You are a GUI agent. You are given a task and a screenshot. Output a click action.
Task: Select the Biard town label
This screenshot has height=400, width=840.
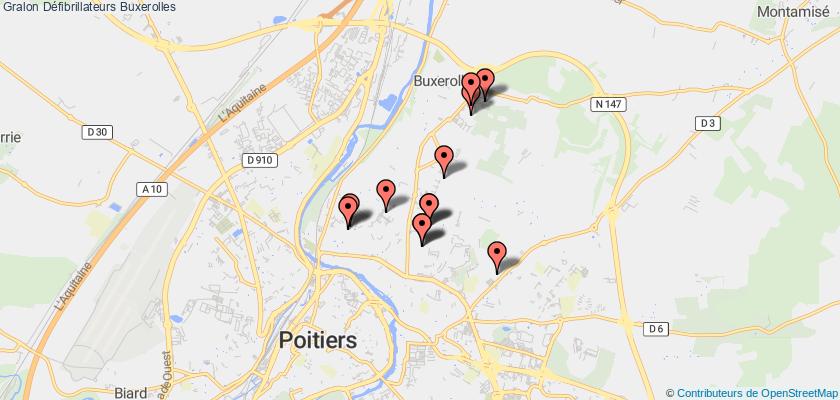(x=131, y=393)
